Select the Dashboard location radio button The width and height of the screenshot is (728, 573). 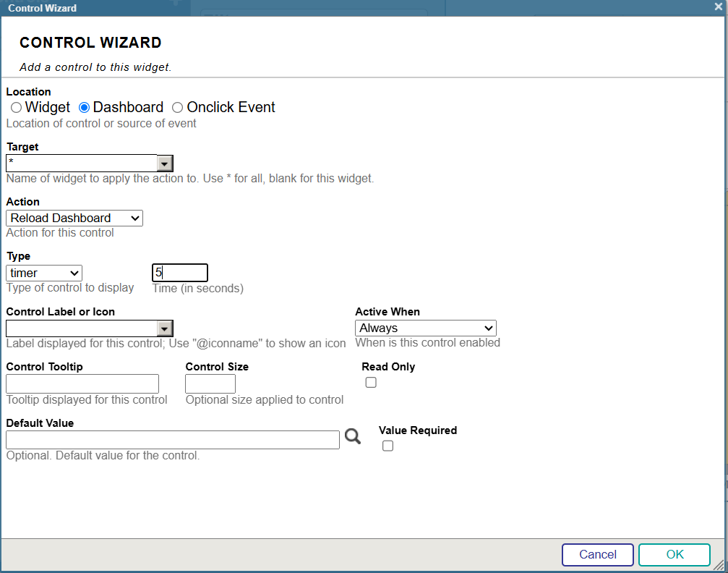(84, 108)
